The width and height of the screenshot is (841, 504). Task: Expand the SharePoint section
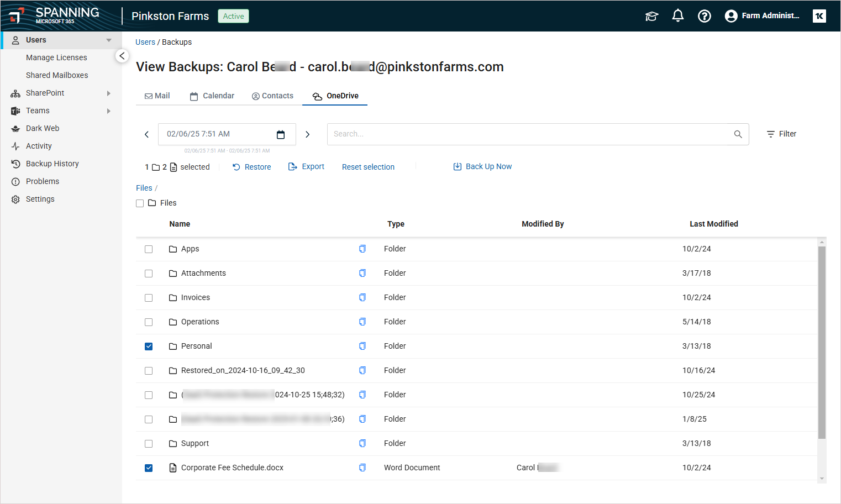click(109, 93)
